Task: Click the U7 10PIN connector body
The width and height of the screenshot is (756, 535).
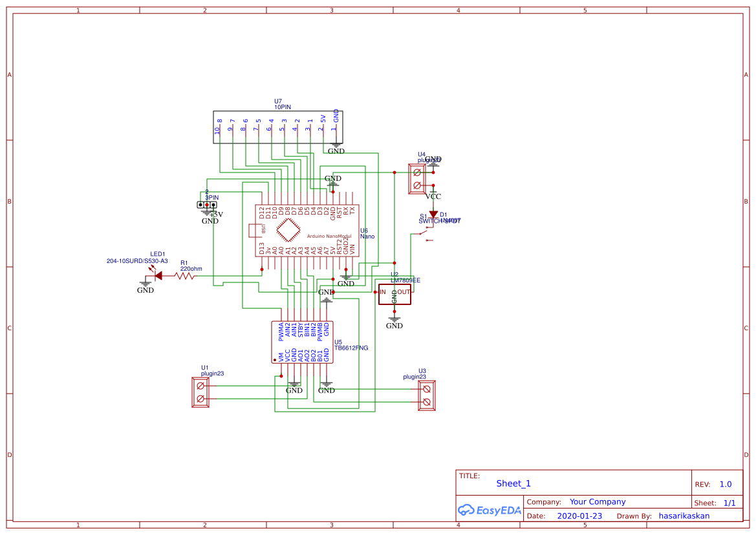Action: [278, 127]
